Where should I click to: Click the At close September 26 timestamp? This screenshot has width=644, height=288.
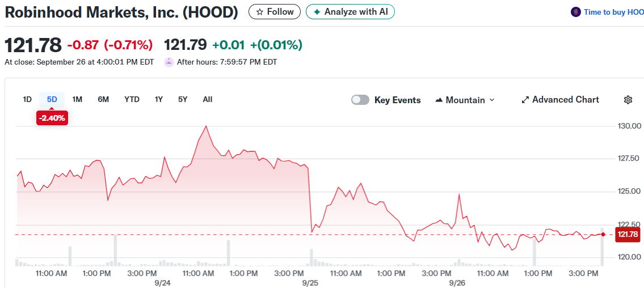[x=79, y=62]
